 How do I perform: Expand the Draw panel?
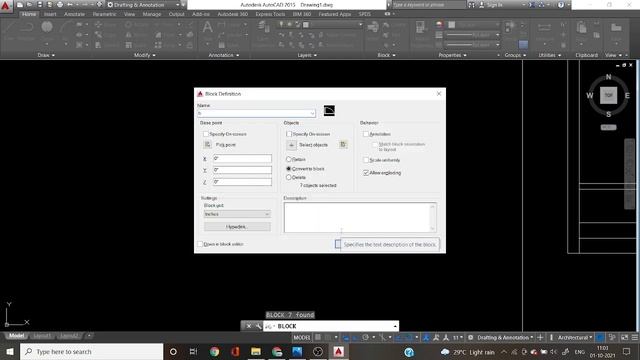(46, 55)
